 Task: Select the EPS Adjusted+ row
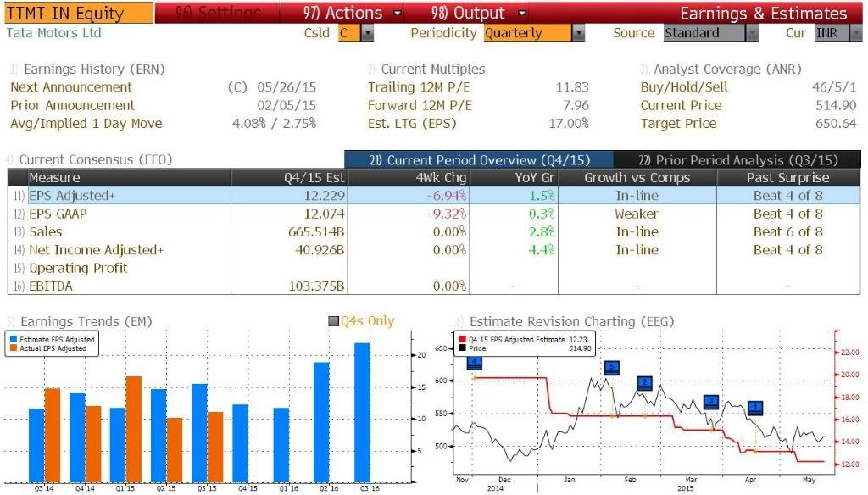click(434, 196)
